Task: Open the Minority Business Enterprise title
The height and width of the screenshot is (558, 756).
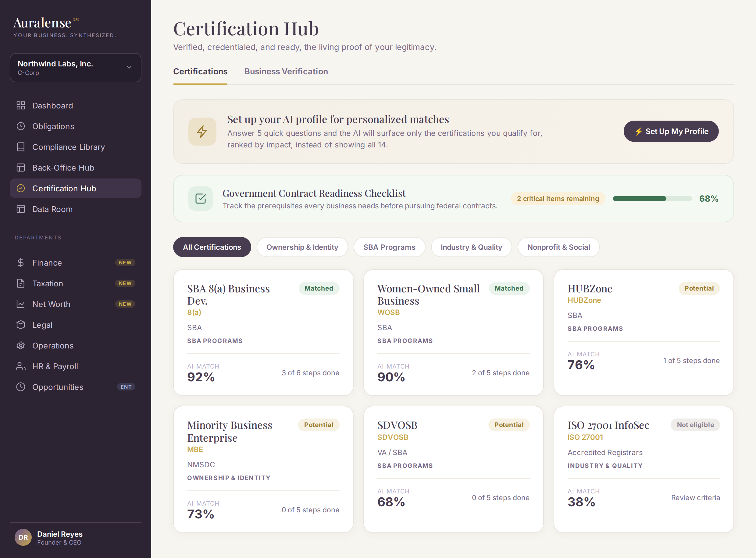Action: 230,431
